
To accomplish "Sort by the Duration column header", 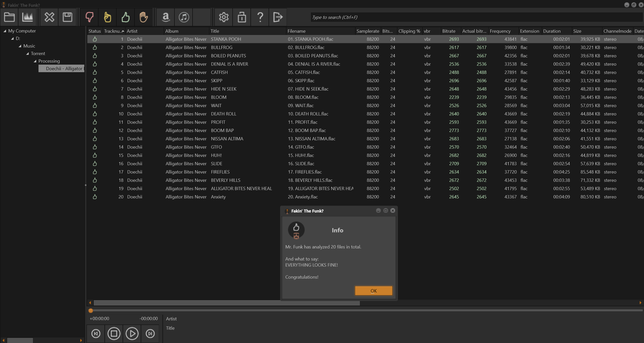I will (x=552, y=31).
